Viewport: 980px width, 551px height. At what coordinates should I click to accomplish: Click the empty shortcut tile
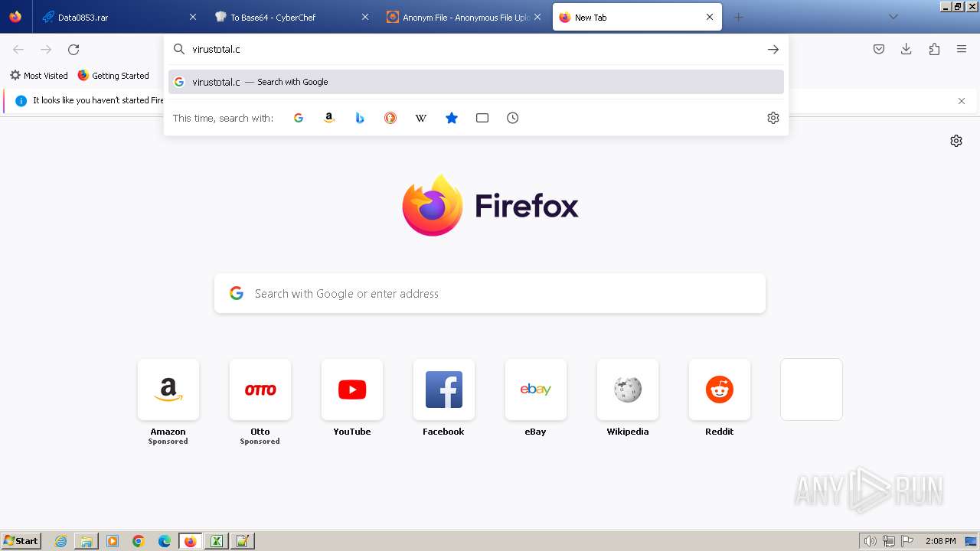(x=812, y=390)
